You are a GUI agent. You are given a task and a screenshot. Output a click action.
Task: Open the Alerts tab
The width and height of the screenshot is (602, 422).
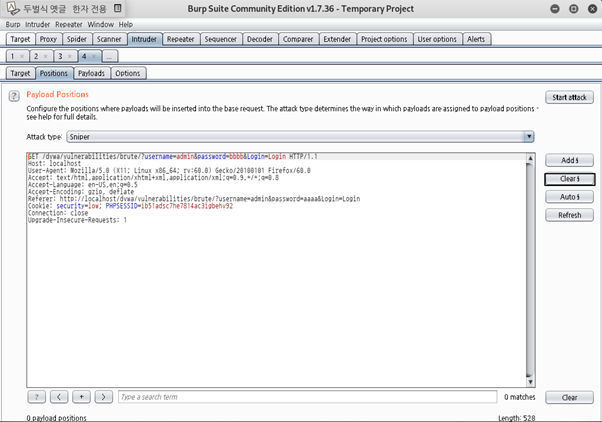coord(476,39)
